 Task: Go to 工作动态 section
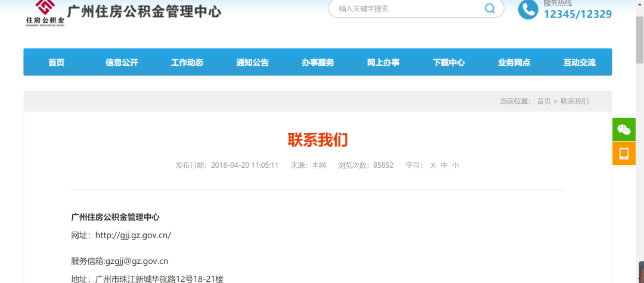(x=187, y=63)
